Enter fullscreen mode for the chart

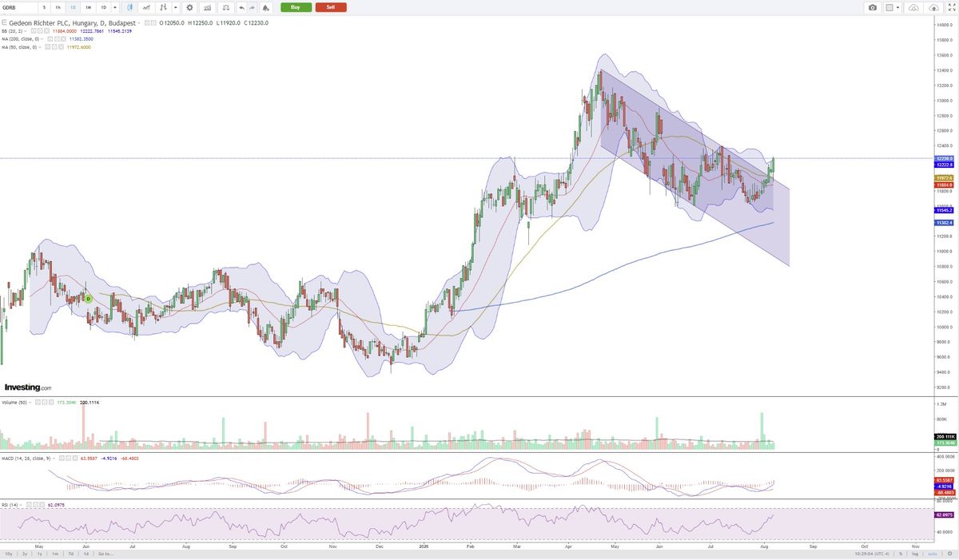tap(952, 7)
